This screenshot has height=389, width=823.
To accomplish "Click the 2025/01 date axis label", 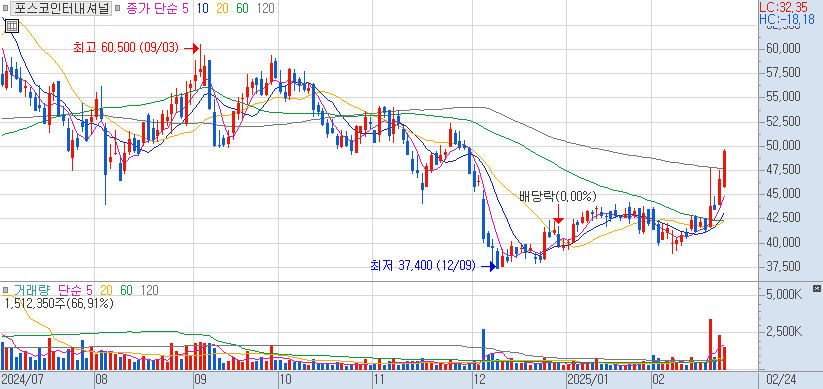I will (588, 379).
